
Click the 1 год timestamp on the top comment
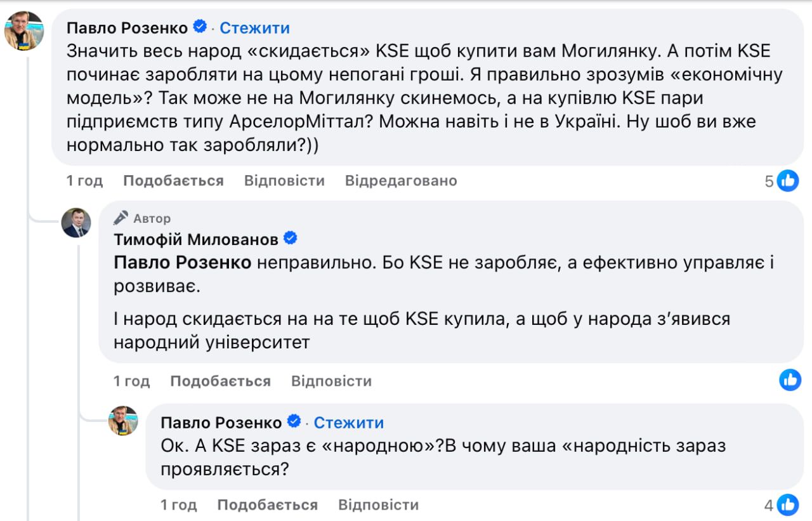(84, 180)
